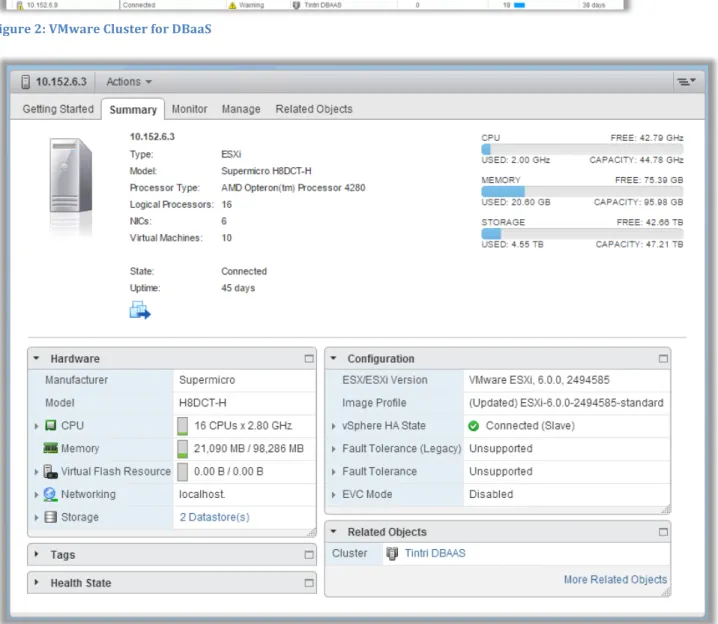This screenshot has height=624, width=718.
Task: Select the Summary tab
Action: click(133, 110)
